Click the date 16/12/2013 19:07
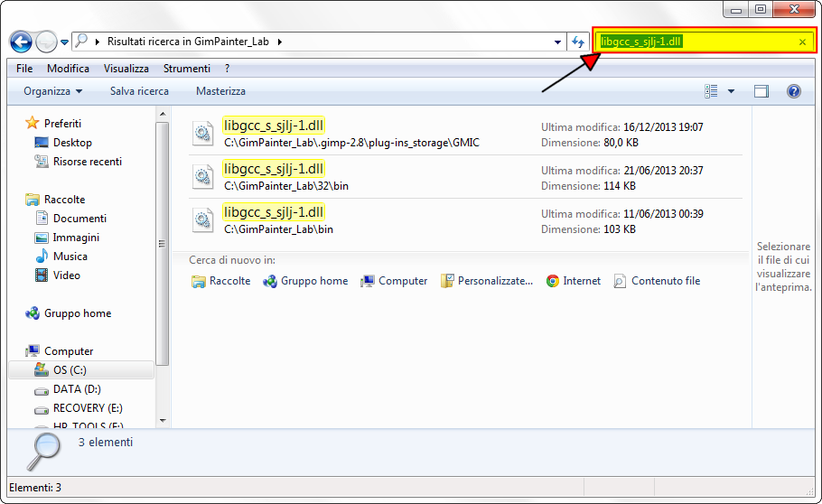 (663, 127)
